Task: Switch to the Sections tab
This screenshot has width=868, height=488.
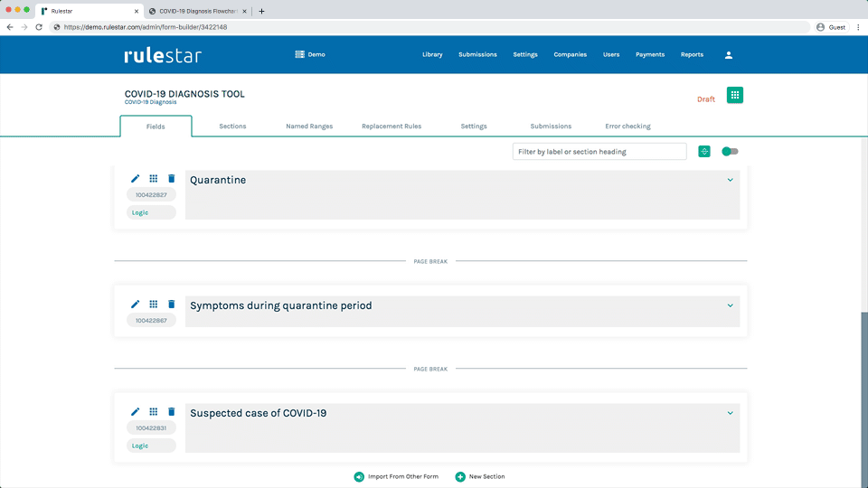Action: coord(232,127)
